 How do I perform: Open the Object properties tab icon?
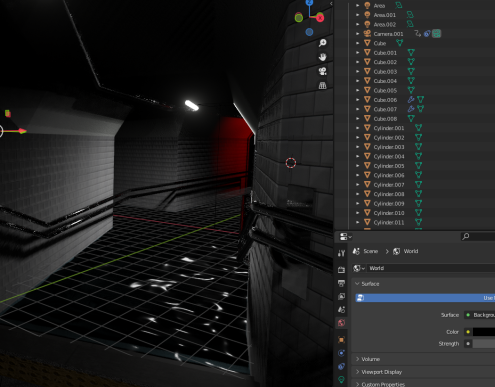(341, 340)
